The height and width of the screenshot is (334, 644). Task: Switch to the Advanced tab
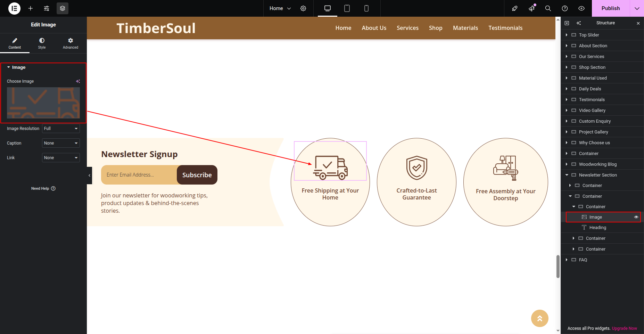pos(71,43)
